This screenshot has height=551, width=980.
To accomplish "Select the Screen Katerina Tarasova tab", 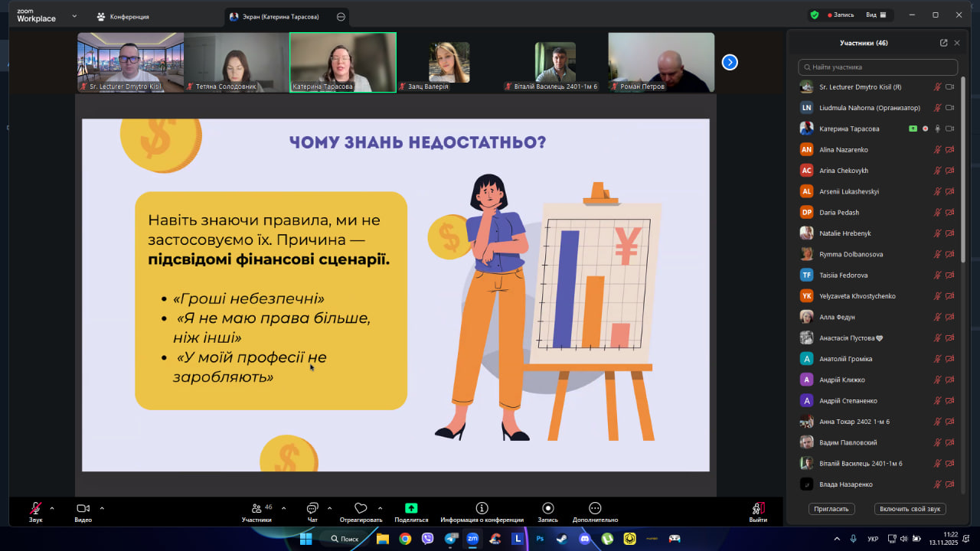I will [x=280, y=16].
